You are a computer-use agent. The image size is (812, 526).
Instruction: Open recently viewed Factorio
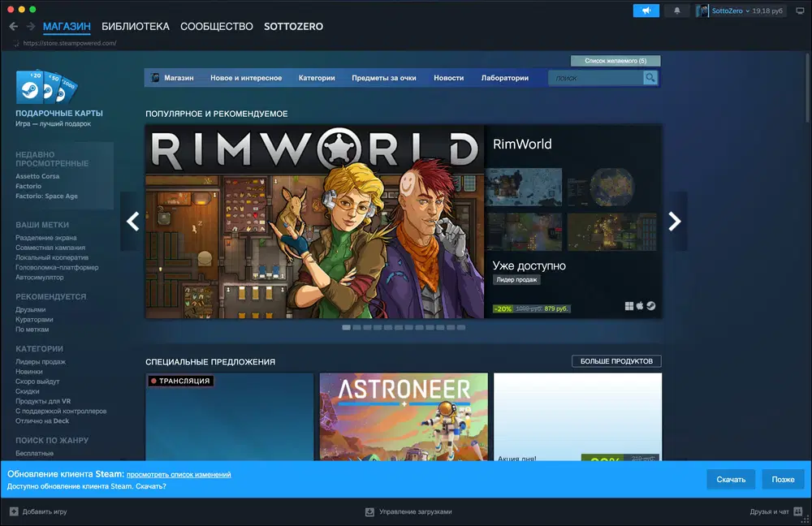click(28, 186)
